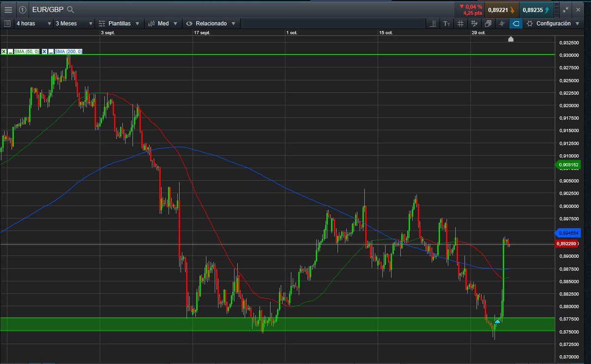Click the stacked order depth bars icon
The height and width of the screenshot is (364, 591).
tap(557, 9)
